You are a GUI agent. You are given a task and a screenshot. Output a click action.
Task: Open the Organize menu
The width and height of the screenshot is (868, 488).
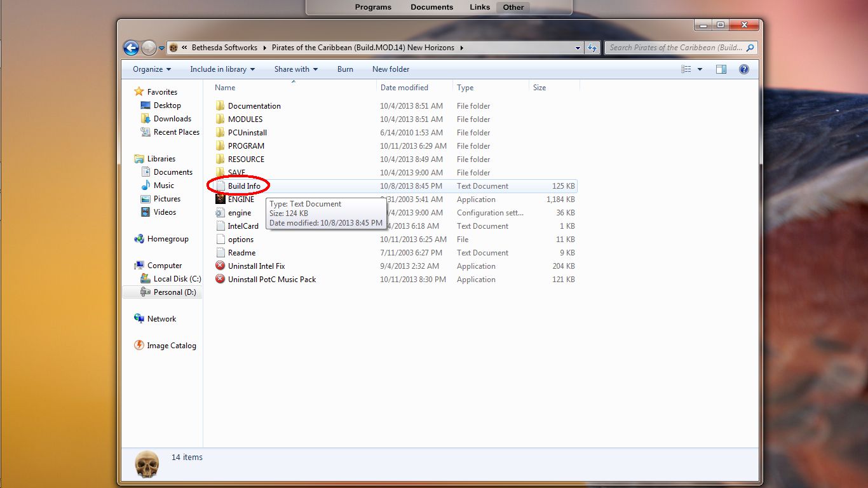click(x=152, y=69)
